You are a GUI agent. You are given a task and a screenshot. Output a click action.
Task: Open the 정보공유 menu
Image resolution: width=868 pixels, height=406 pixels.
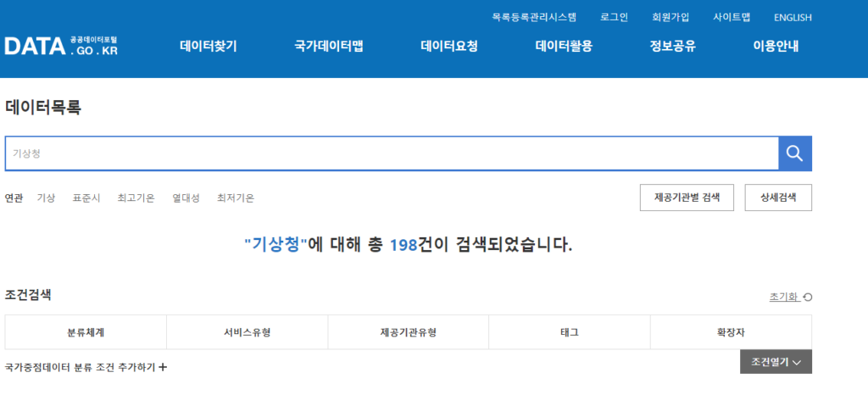point(672,47)
